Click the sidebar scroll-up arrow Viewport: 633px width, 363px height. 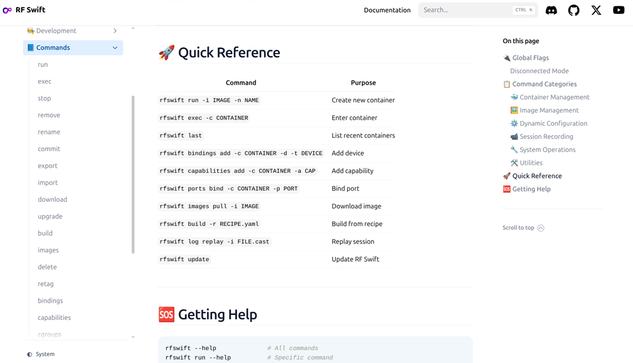pos(133,29)
